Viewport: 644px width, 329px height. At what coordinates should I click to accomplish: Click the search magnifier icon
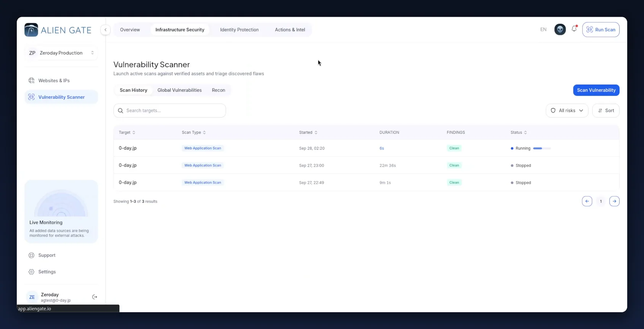pos(121,111)
